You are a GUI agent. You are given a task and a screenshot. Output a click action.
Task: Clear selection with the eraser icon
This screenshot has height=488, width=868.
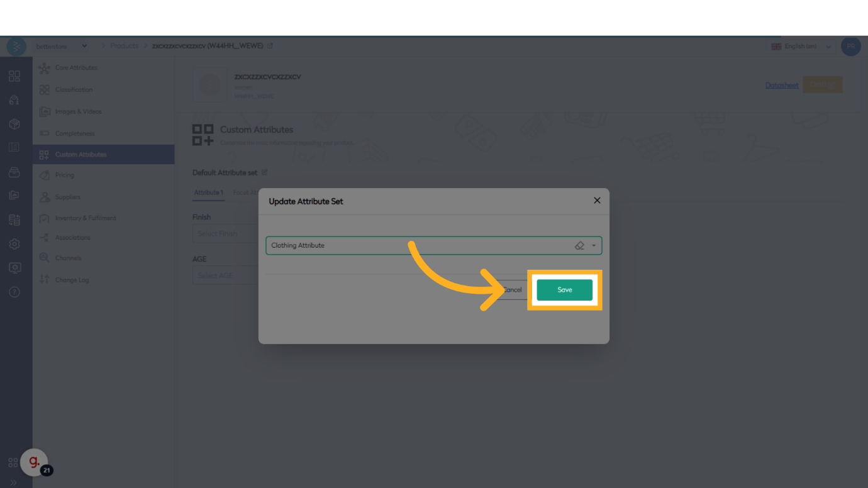click(x=579, y=245)
